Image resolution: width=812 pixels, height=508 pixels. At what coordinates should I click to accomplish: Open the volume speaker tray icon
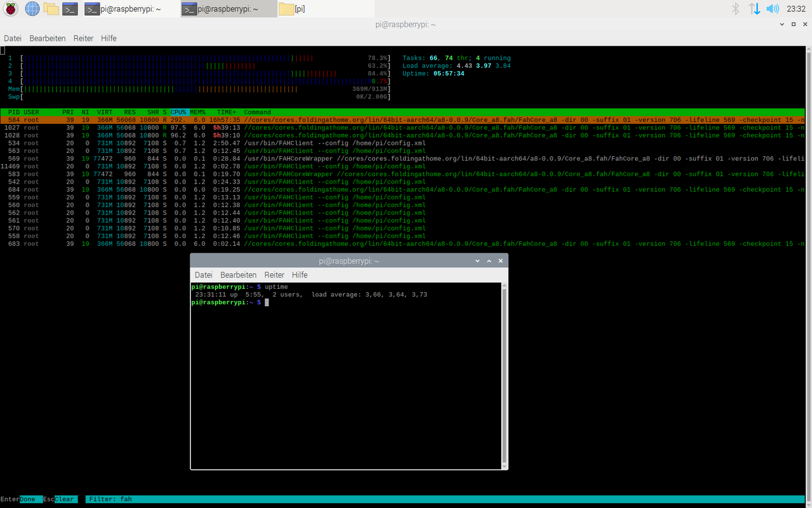pyautogui.click(x=772, y=9)
